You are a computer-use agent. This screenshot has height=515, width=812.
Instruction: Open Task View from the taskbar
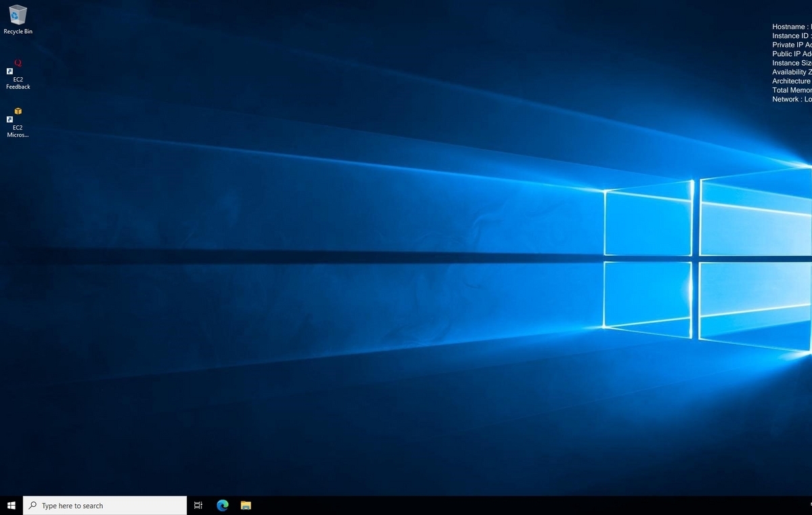pyautogui.click(x=198, y=506)
